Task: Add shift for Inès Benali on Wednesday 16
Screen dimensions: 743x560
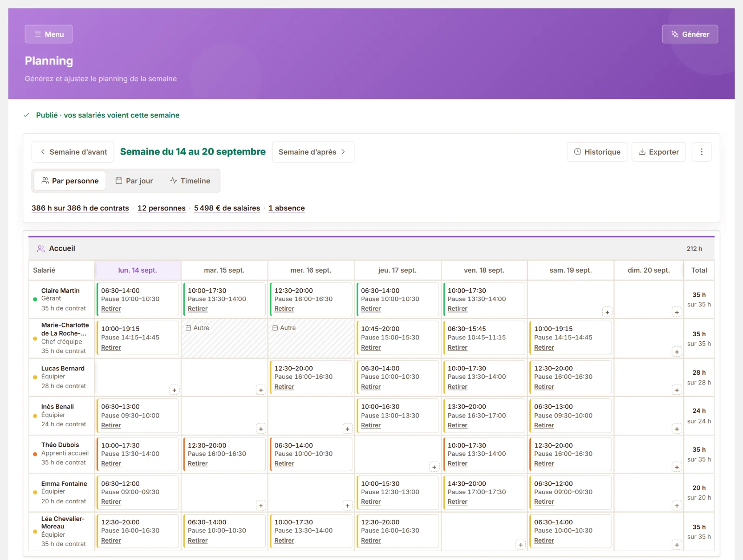Action: coord(347,429)
